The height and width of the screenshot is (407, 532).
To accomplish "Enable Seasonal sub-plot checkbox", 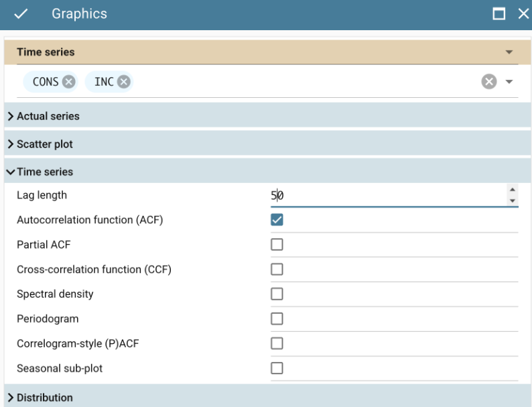I will click(x=277, y=368).
